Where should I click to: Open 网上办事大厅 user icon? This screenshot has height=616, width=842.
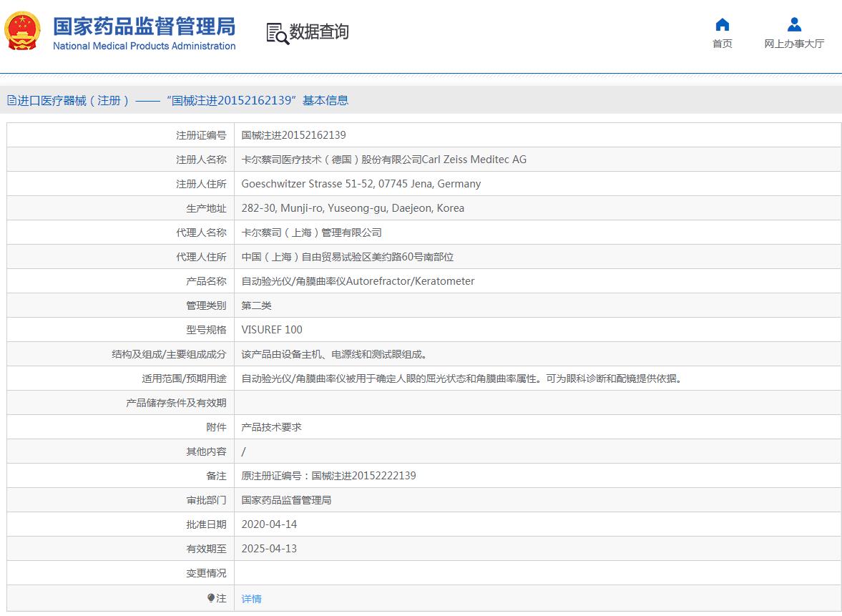point(794,25)
